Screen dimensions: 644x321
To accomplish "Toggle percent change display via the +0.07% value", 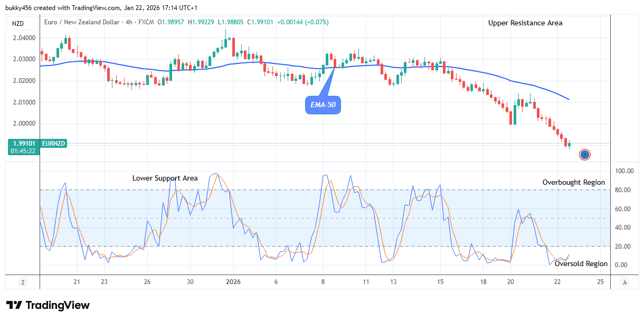I will 316,23.
